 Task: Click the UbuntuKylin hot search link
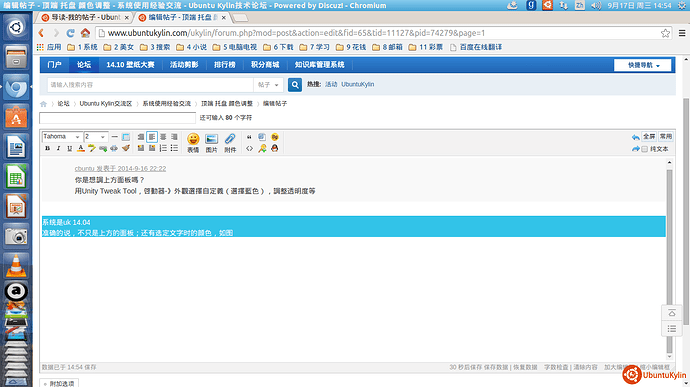(357, 84)
